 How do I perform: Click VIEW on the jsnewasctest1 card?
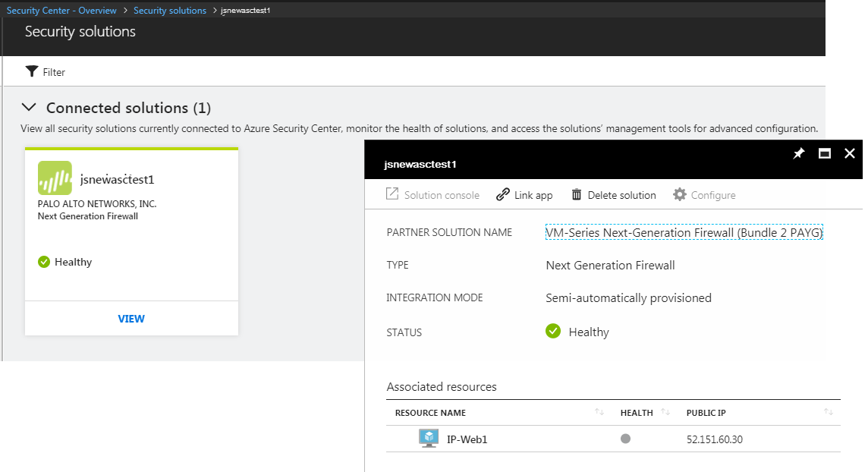pyautogui.click(x=131, y=319)
